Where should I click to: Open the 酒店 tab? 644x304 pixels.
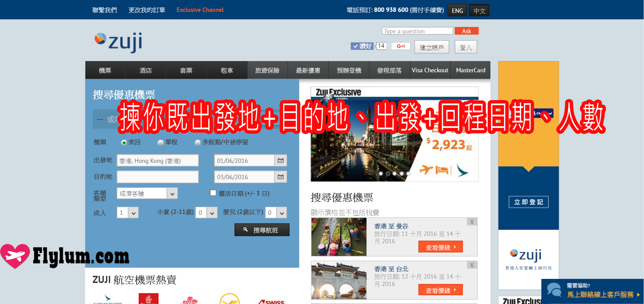pyautogui.click(x=145, y=70)
